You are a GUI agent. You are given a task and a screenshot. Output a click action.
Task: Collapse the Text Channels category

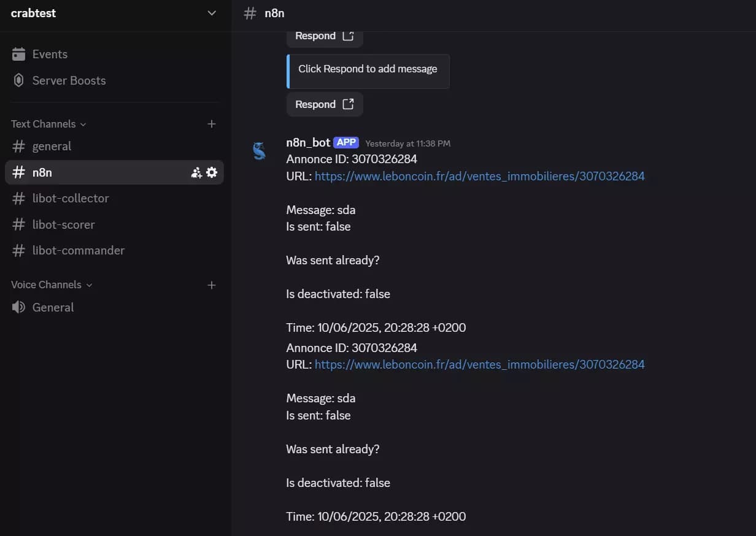click(43, 124)
